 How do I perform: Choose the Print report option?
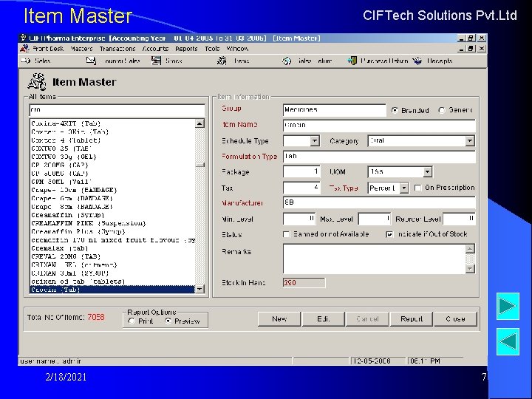click(x=132, y=321)
